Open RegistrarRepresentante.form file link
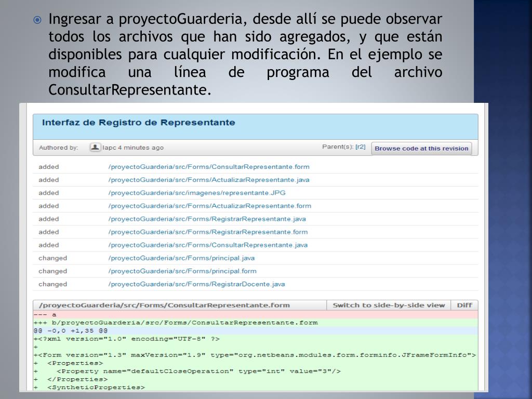This screenshot has height=399, width=532. (x=208, y=232)
